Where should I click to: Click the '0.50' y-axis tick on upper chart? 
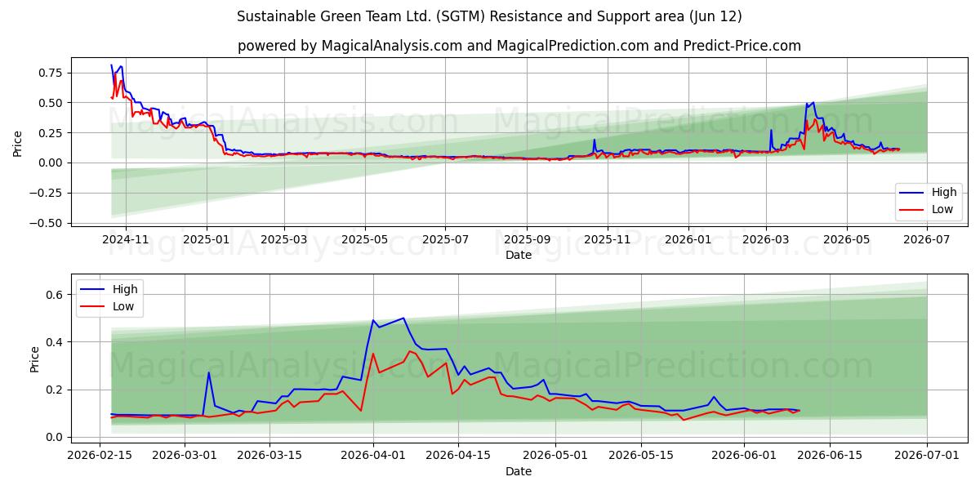(50, 103)
